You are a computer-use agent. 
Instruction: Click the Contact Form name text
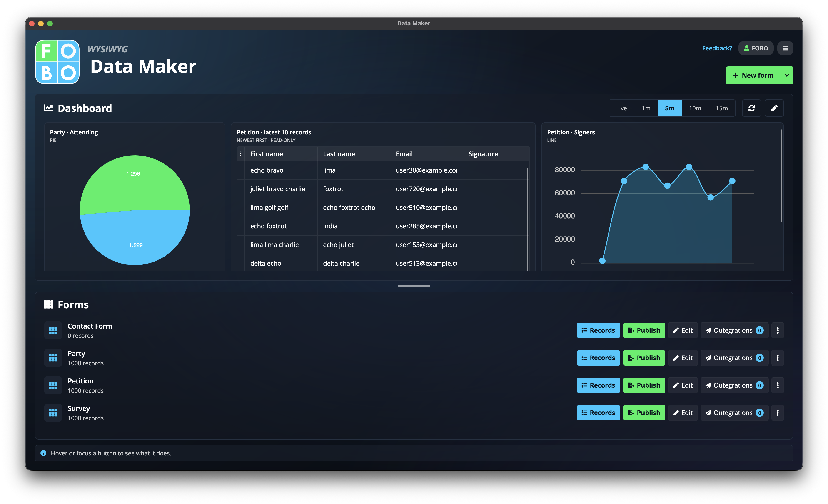[x=90, y=326]
